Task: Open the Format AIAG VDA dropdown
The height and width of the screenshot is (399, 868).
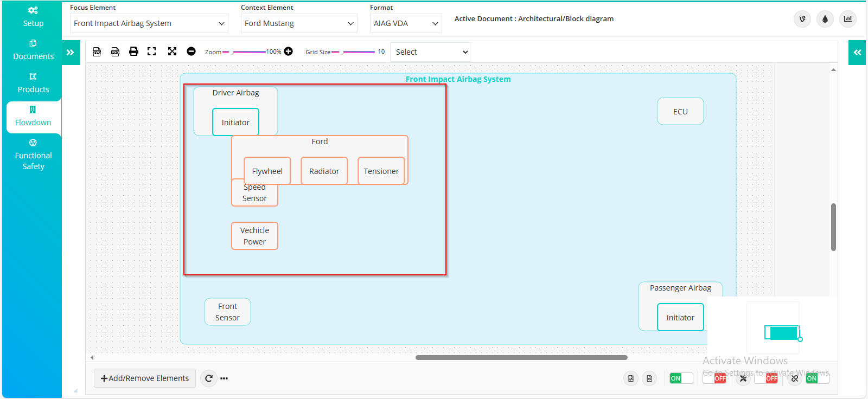Action: pos(406,23)
